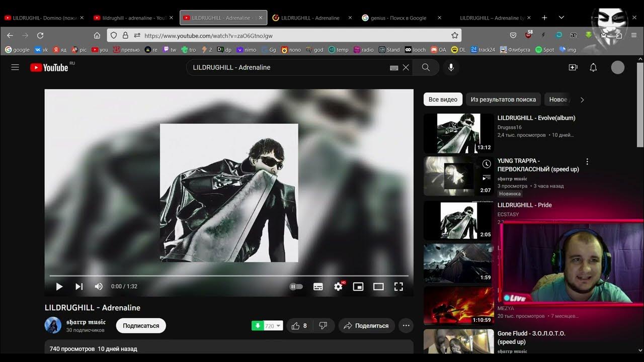Add YUNG TRAPPA video to Watch later
The width and height of the screenshot is (644, 362).
coord(487,164)
